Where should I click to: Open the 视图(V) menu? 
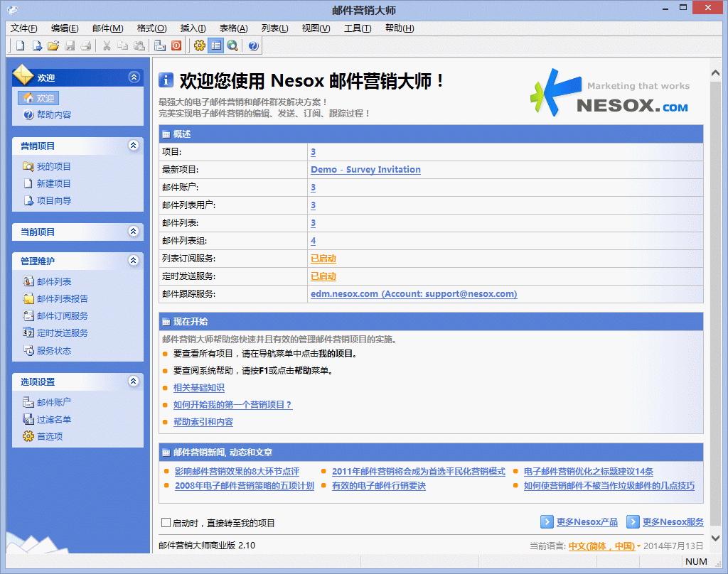point(316,28)
